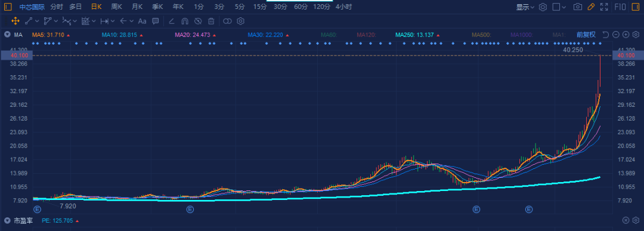Switch to 15分 minute chart
The height and width of the screenshot is (231, 644).
click(x=260, y=7)
